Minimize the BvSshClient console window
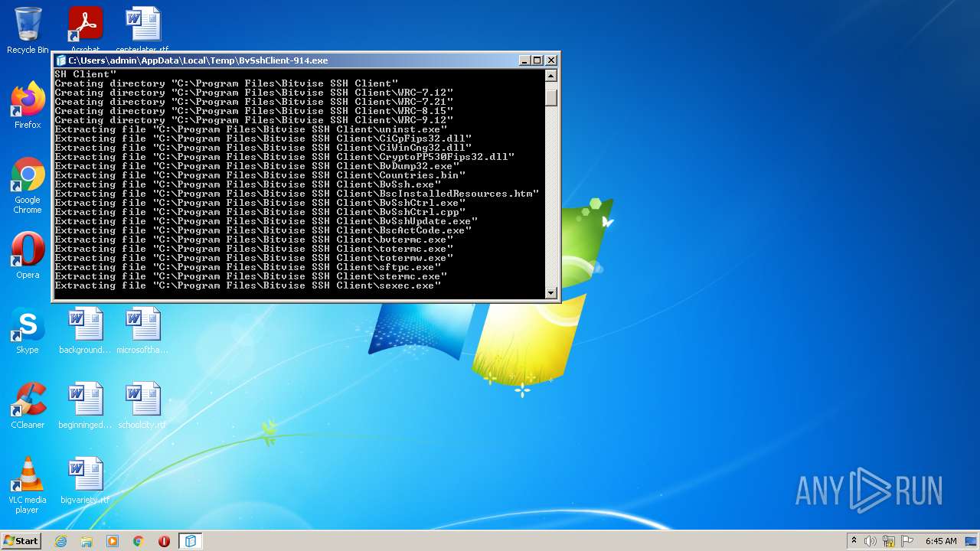The height and width of the screenshot is (551, 980). click(524, 60)
